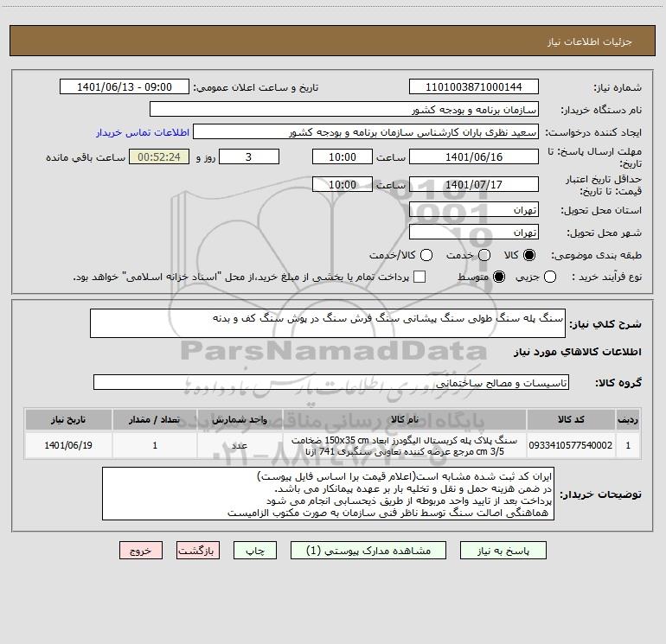Click the نام کالا column header
666x644 pixels.
[405, 420]
